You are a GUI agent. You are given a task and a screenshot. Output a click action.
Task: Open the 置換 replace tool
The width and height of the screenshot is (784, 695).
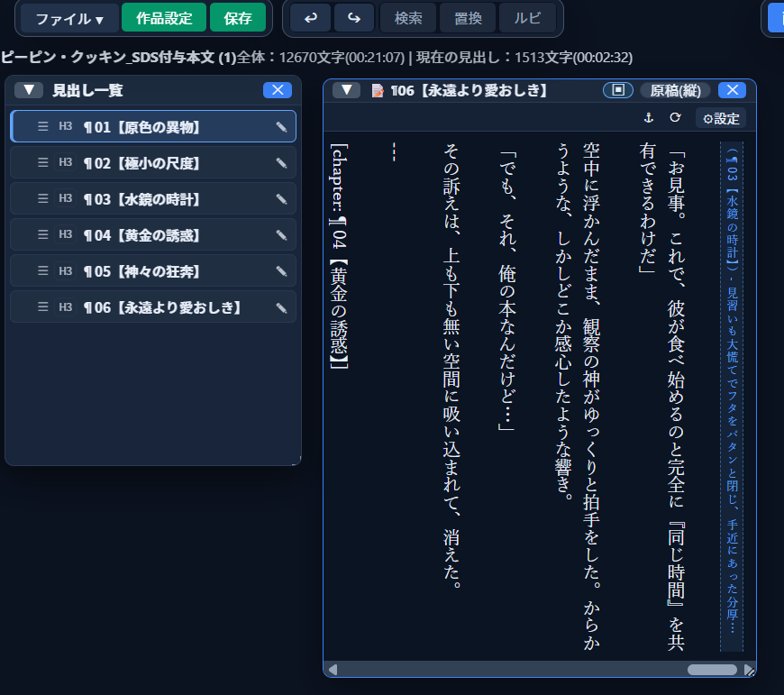[x=468, y=18]
